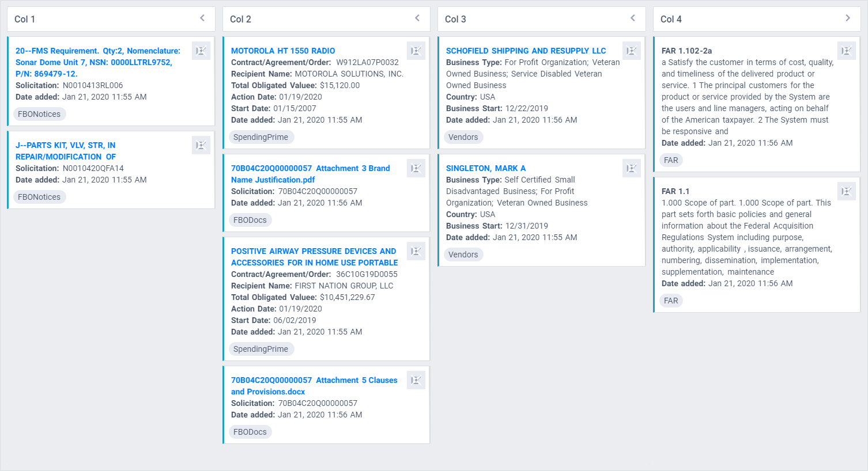The height and width of the screenshot is (471, 868).
Task: Click action icon on Attachment 3 Brand Name card
Action: pos(416,168)
